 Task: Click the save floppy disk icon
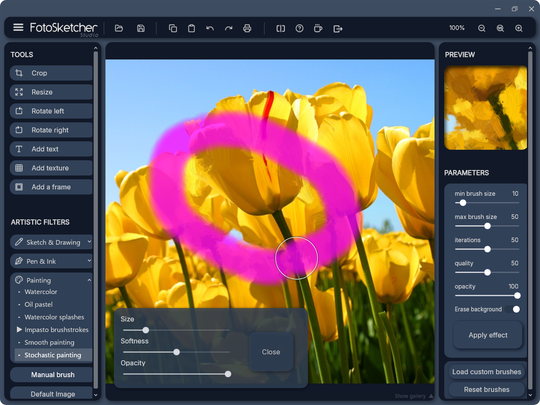tap(141, 28)
